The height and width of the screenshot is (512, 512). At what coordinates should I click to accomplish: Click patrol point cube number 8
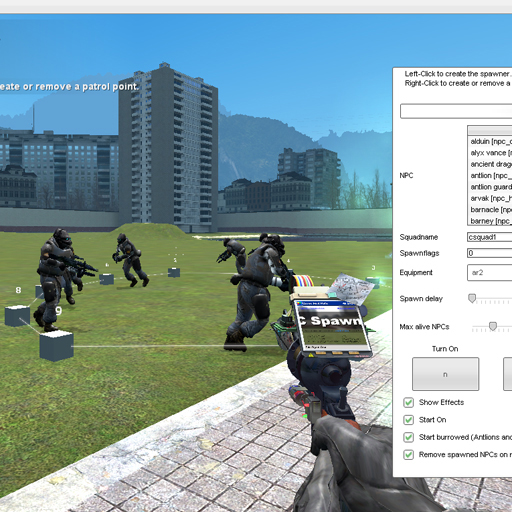click(x=17, y=316)
